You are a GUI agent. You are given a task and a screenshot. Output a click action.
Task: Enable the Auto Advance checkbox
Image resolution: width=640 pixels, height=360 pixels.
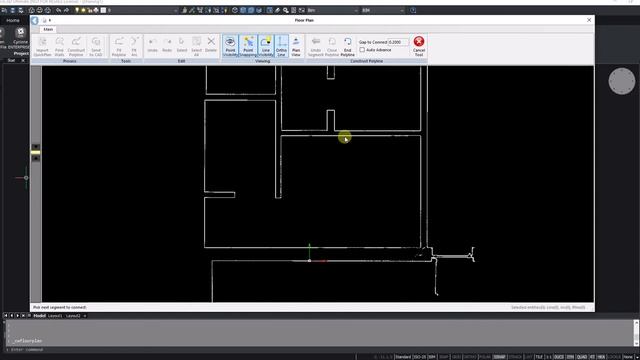(x=362, y=50)
